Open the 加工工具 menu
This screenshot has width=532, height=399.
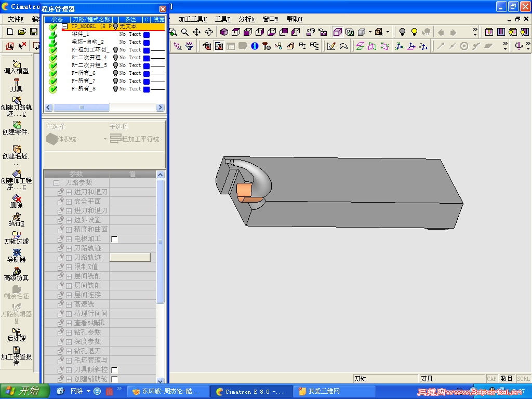[192, 19]
